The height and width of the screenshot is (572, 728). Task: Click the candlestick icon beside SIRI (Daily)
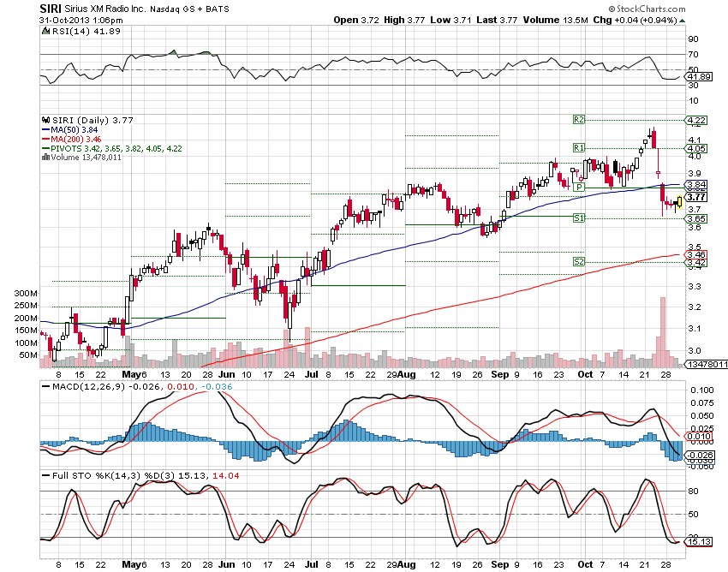46,120
